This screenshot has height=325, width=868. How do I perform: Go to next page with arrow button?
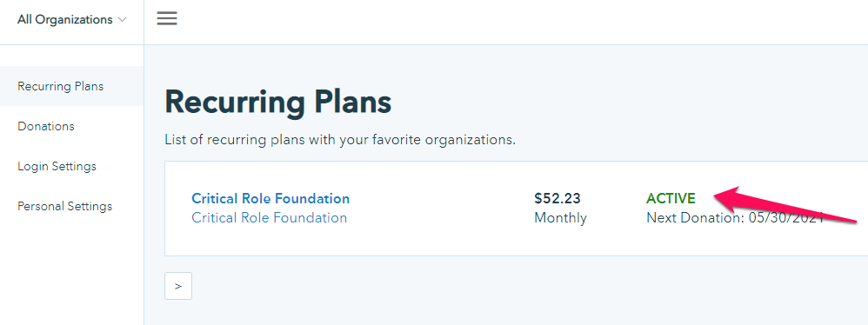pos(178,286)
